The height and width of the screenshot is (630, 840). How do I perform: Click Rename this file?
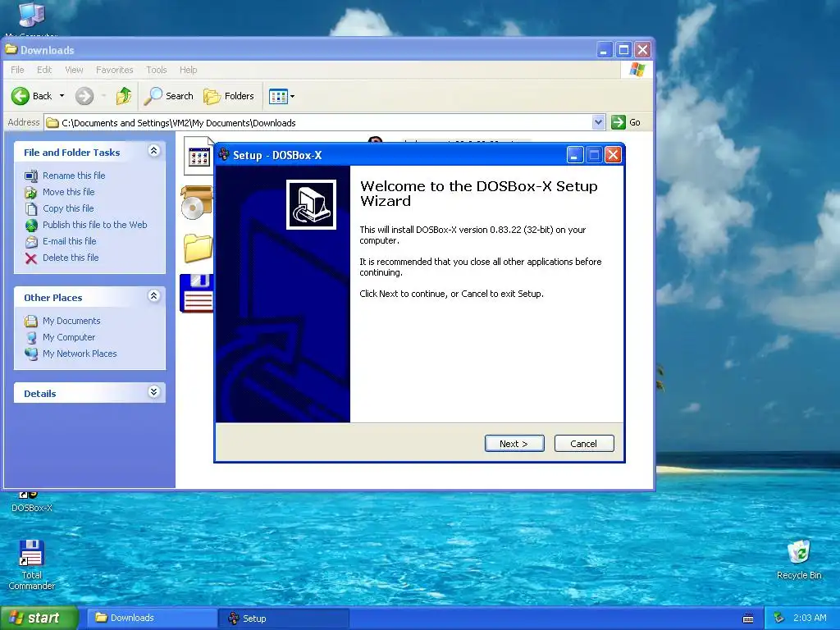(x=74, y=176)
